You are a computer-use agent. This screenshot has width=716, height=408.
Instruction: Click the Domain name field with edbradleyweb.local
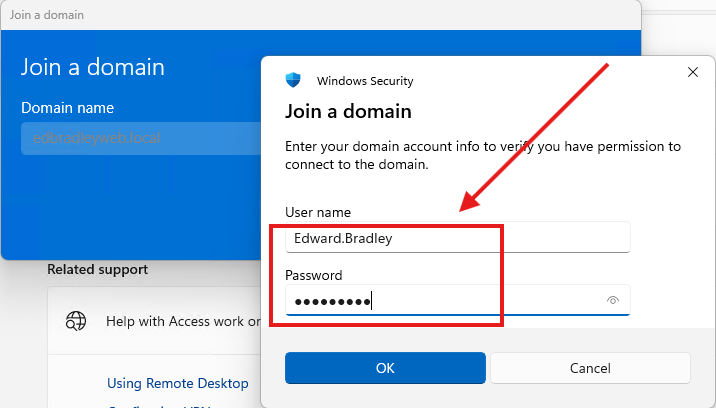(141, 138)
